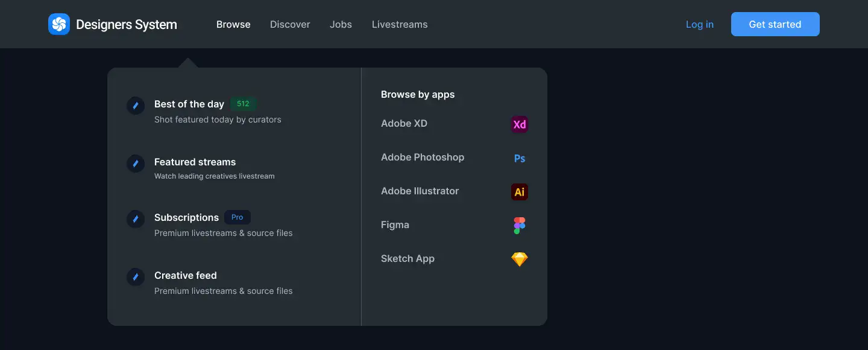Open Creative feed
The height and width of the screenshot is (350, 868).
(186, 275)
